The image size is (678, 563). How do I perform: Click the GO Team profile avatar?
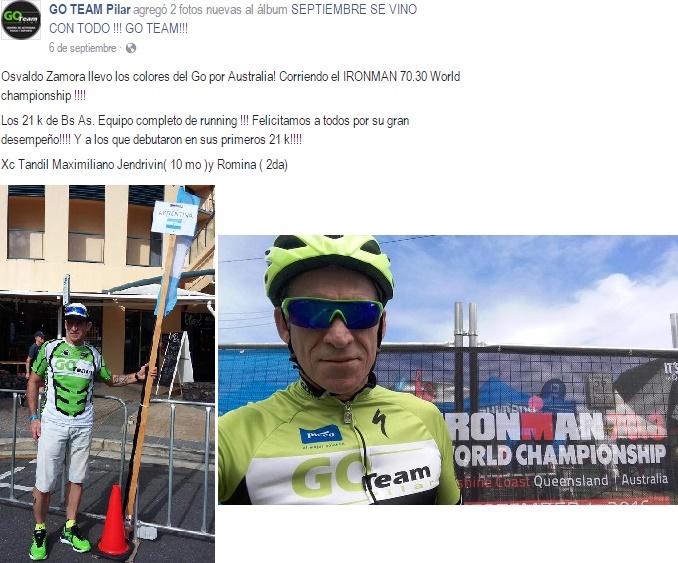(x=21, y=20)
